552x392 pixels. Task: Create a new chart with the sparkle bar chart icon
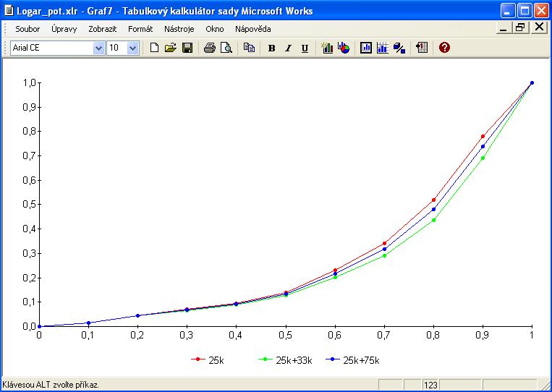[327, 48]
